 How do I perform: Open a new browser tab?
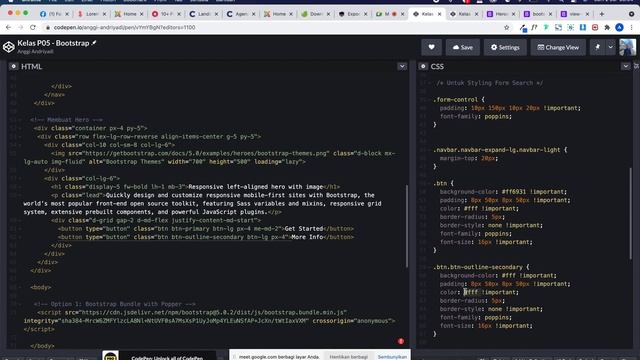coord(602,14)
